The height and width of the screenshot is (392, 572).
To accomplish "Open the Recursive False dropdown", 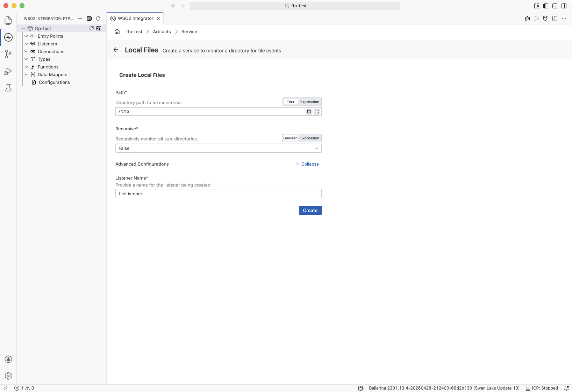I will 219,148.
